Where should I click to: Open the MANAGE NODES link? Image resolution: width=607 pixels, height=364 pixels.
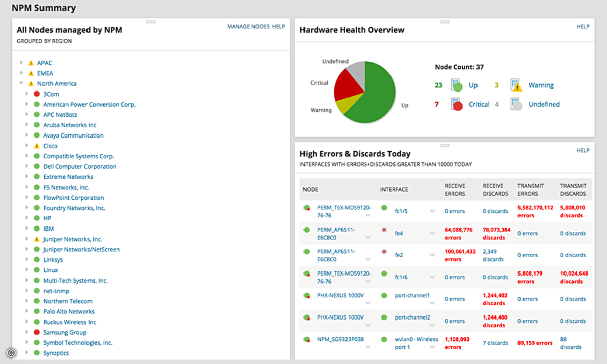248,26
